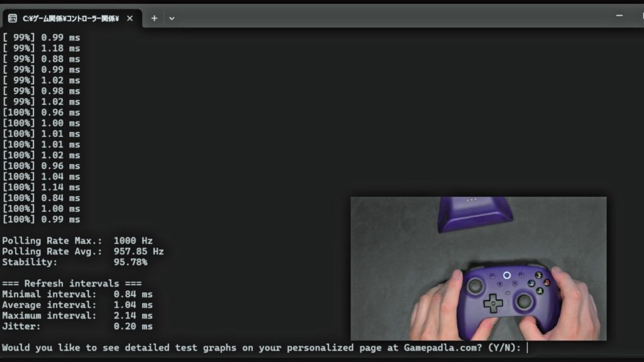Screen dimensions: 644x362
Task: Expand the new-tab profile dropdown chevron
Action: [x=172, y=18]
